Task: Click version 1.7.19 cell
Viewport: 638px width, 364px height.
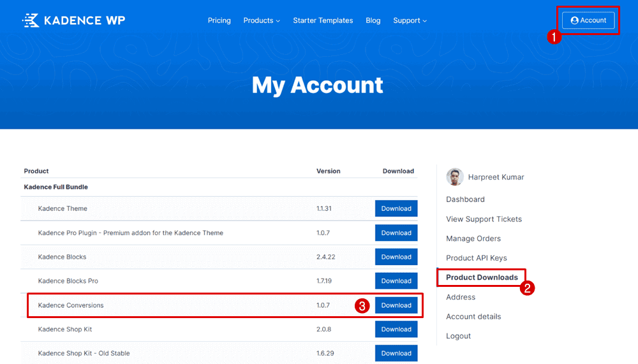Action: pos(324,280)
